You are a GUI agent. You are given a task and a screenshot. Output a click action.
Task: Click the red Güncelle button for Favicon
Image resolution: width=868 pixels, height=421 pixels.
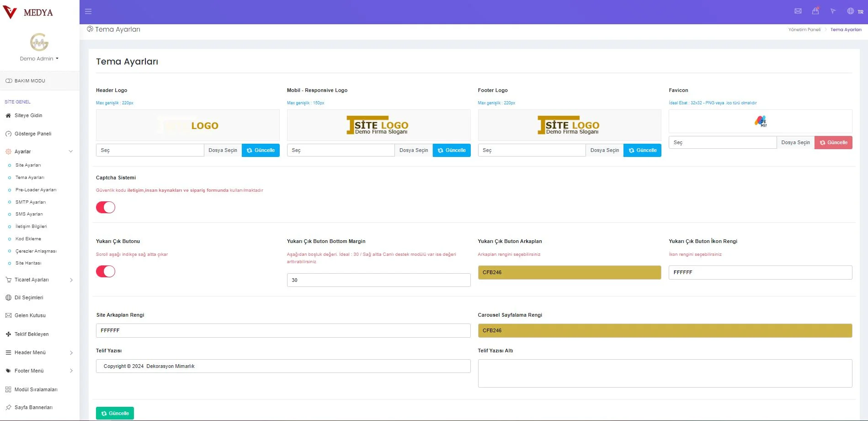point(833,143)
